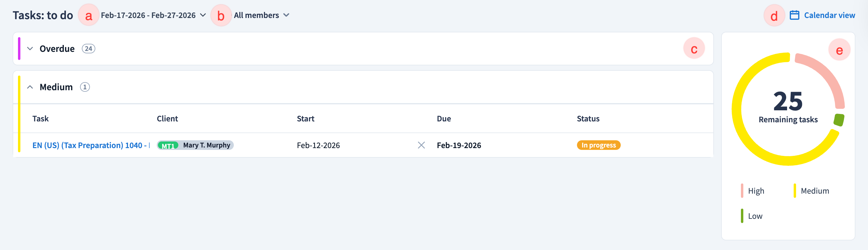The width and height of the screenshot is (868, 250).
Task: Click the calendar icon beside Calendar view
Action: tap(794, 15)
